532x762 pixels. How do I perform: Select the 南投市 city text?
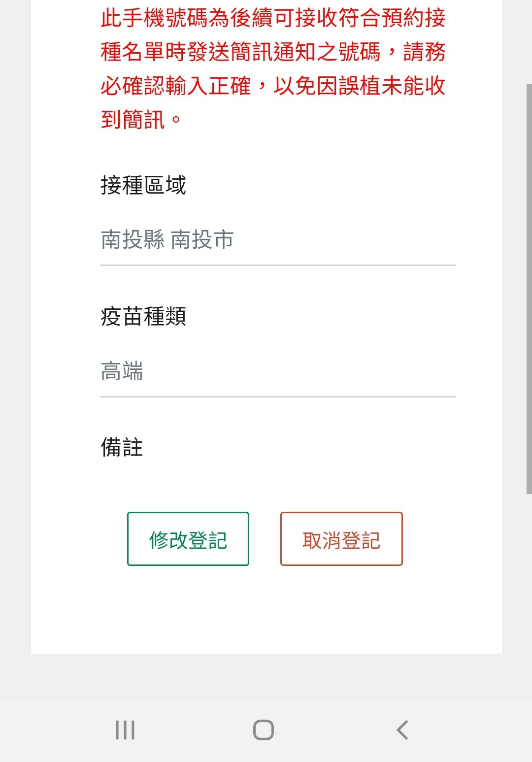click(x=202, y=240)
